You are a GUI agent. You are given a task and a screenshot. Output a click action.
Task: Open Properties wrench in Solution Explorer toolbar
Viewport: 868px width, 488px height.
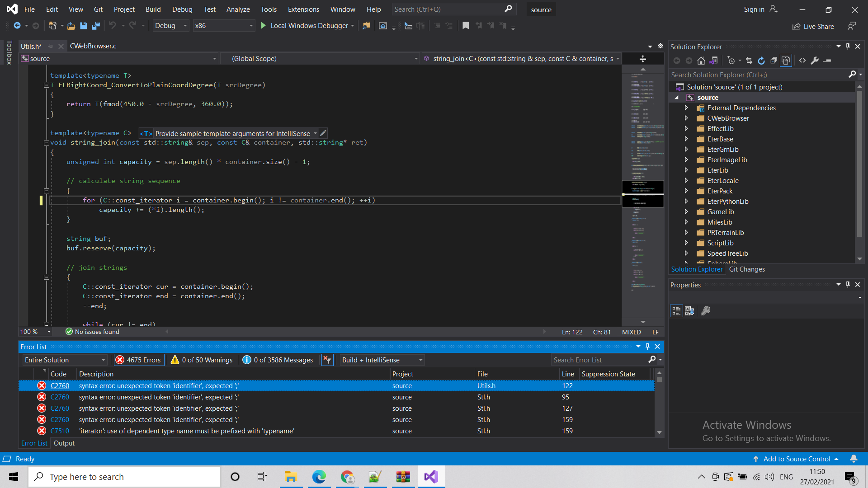point(815,61)
